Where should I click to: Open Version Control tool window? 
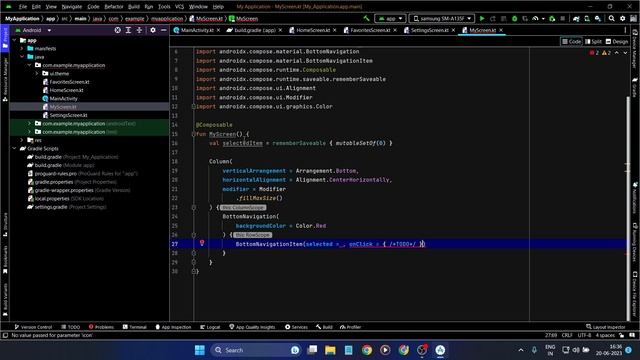pos(33,327)
